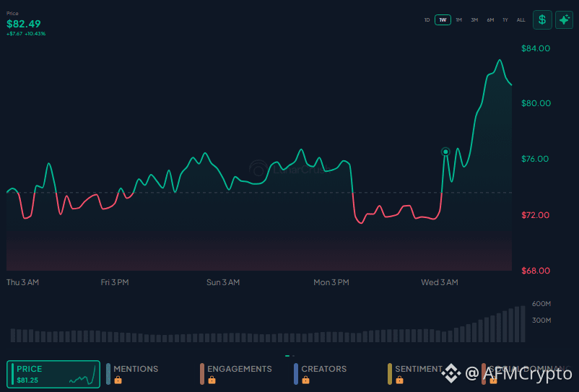
Task: Click the $81.25 value in PRICE card
Action: pos(27,380)
